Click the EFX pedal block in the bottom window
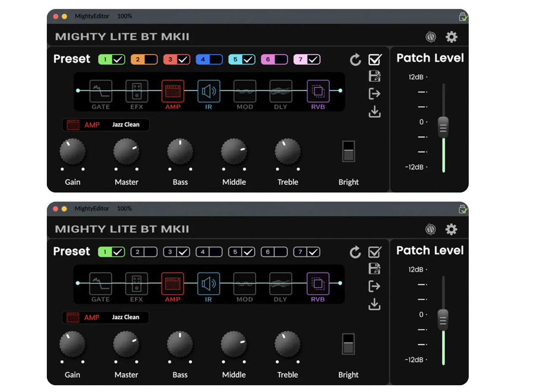Screen dimensions: 538x392 137,284
